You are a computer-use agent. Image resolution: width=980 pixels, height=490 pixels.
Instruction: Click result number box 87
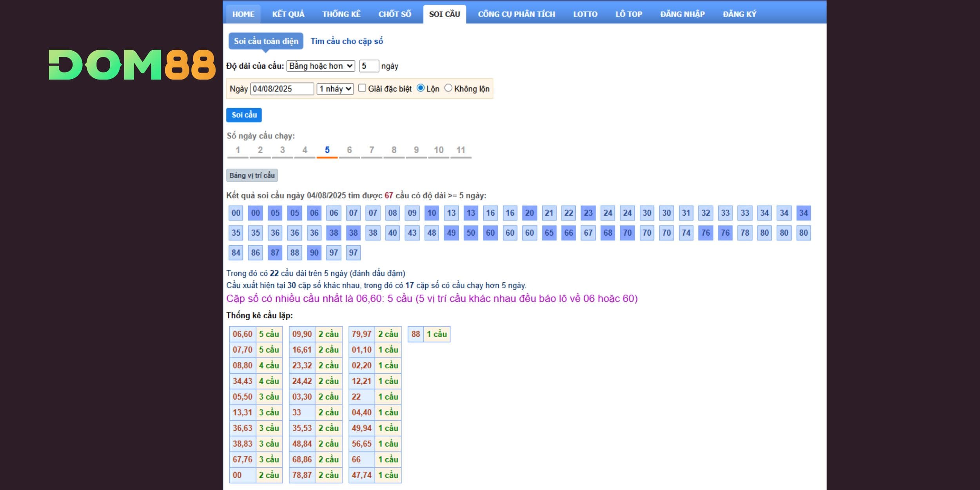(x=275, y=253)
